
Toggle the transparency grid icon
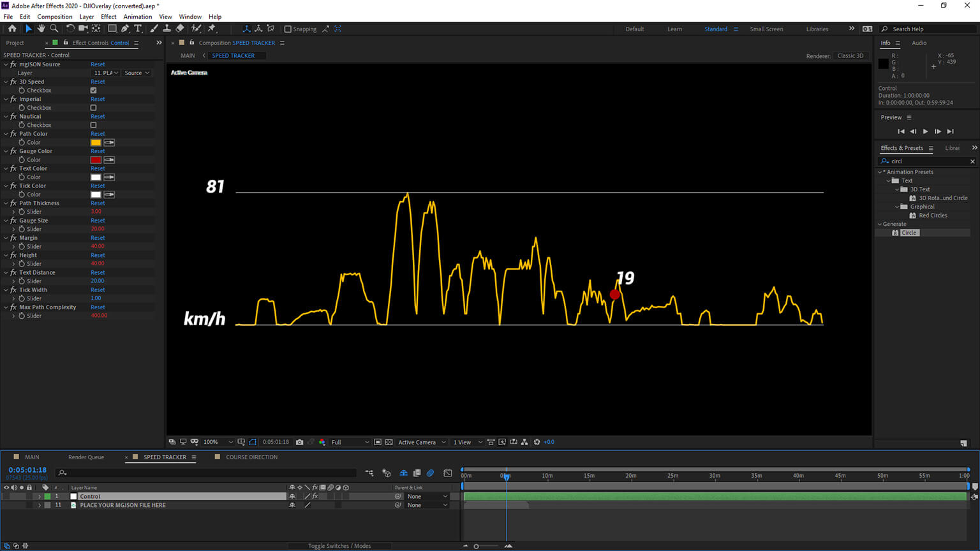[389, 442]
